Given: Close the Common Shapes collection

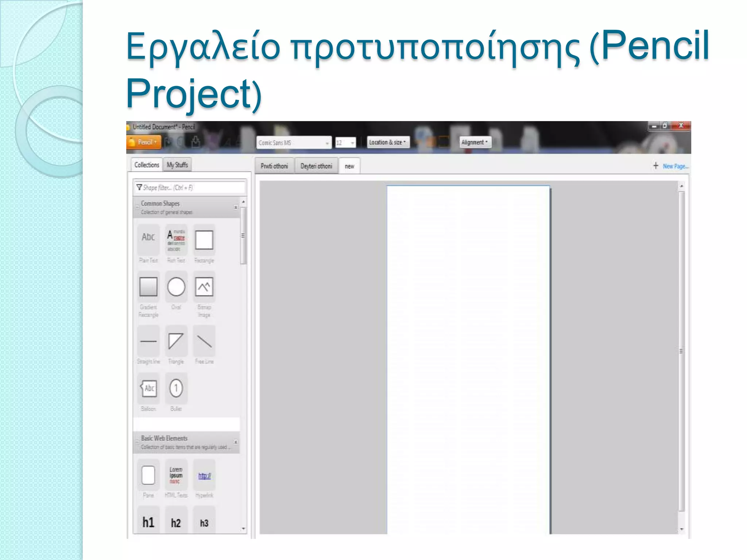Looking at the screenshot, I should (236, 207).
